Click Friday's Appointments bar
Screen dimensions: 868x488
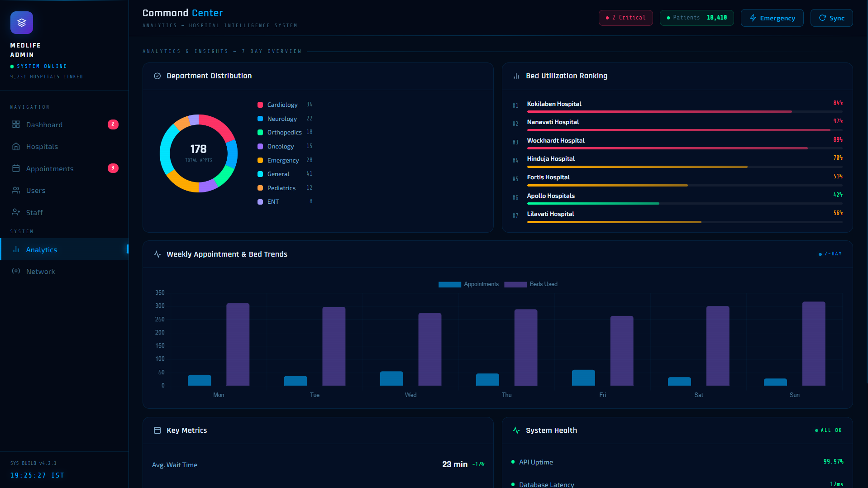pos(583,378)
